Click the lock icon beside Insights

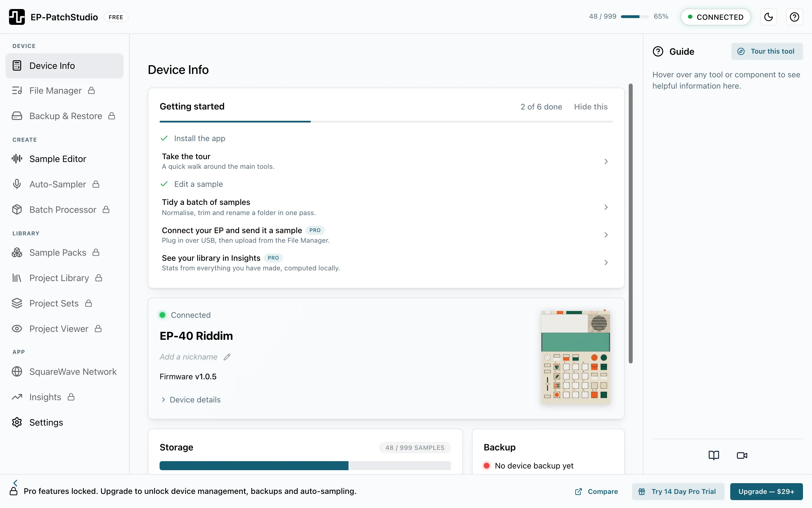click(x=71, y=397)
